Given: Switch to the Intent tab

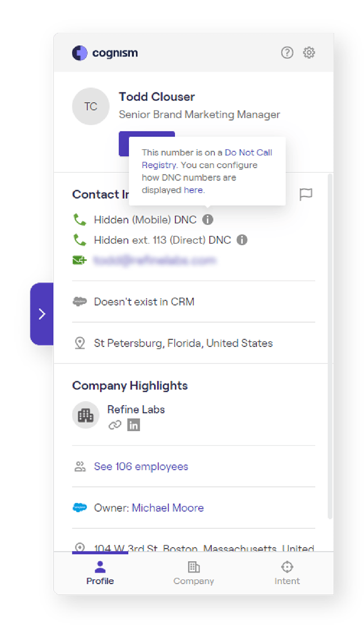Looking at the screenshot, I should 287,573.
